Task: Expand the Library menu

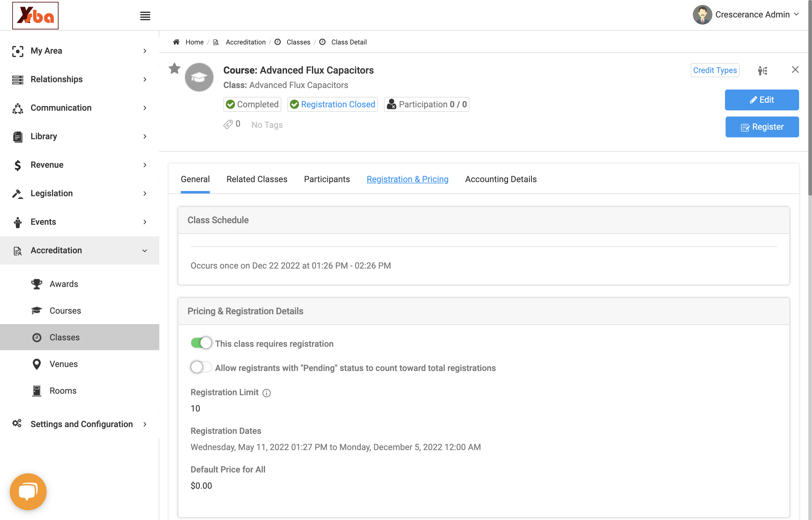Action: click(x=80, y=136)
